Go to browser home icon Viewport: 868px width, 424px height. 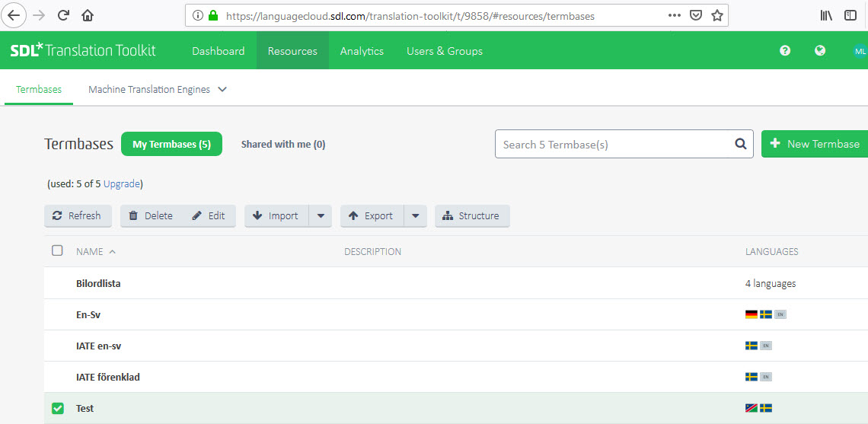(x=88, y=15)
